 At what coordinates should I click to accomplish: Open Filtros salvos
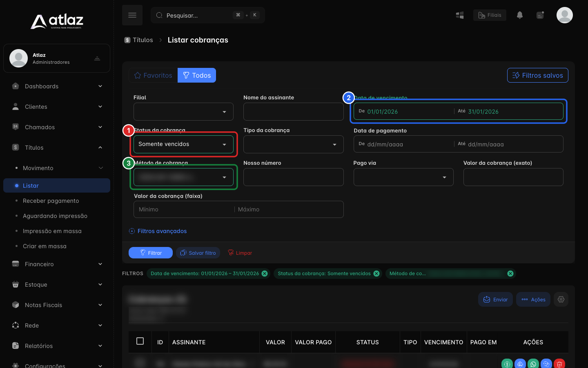(537, 75)
